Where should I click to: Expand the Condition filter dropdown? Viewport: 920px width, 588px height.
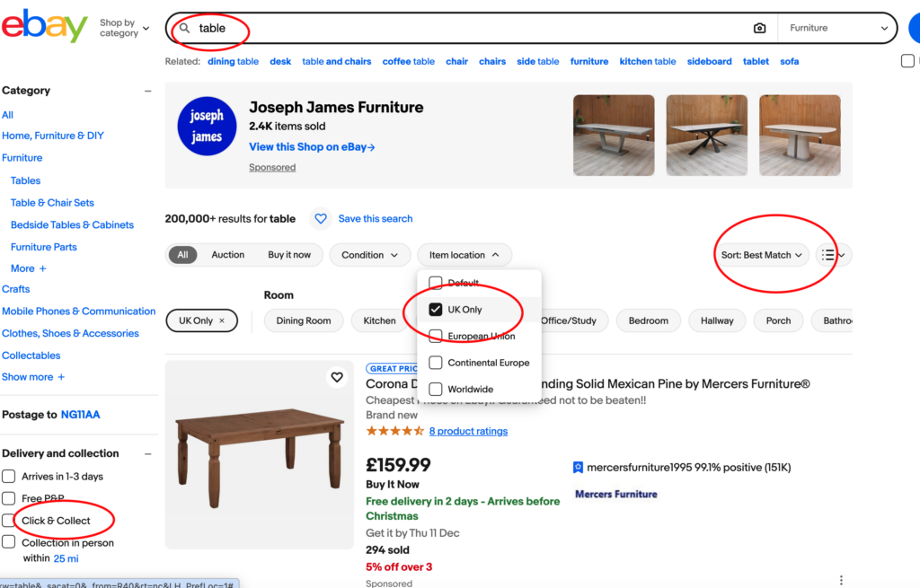click(369, 255)
